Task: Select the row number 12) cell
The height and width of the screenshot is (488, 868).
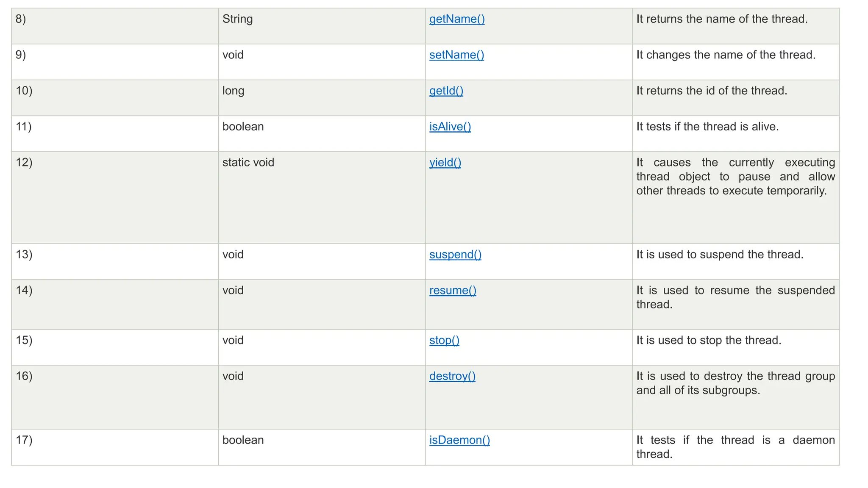Action: click(x=115, y=197)
